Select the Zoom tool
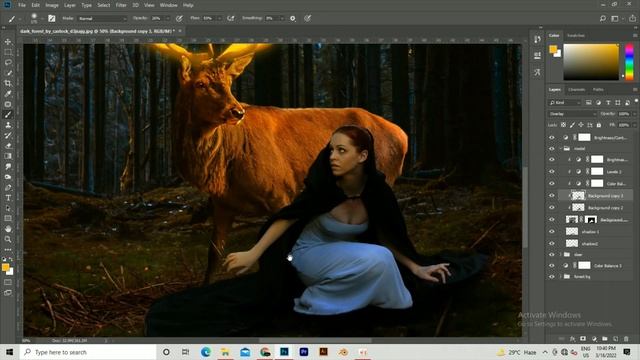This screenshot has width=640, height=360. tap(8, 239)
